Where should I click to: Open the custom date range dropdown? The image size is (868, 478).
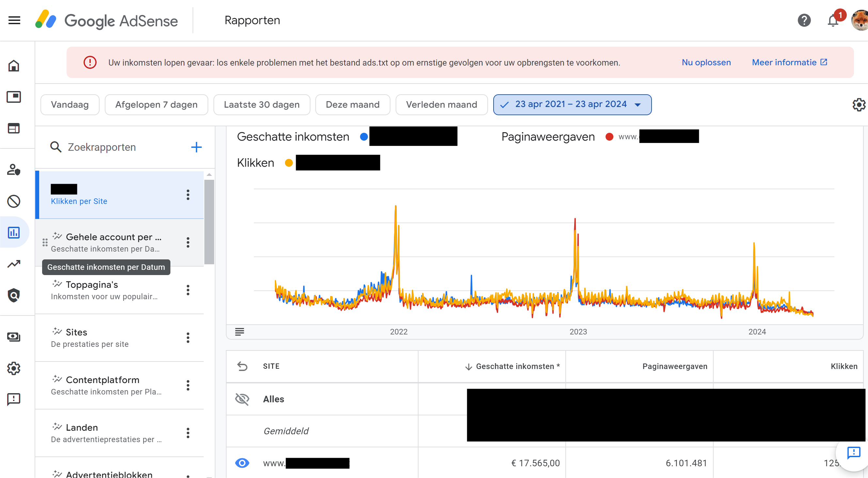572,105
